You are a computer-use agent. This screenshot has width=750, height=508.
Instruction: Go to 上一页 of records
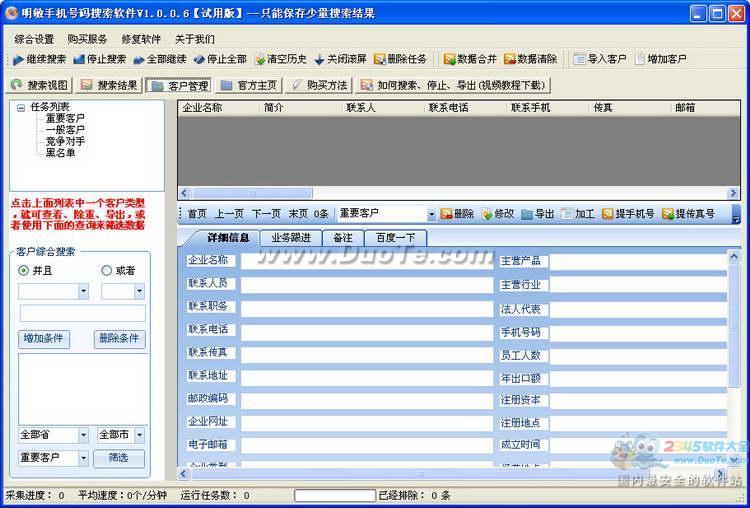[229, 214]
